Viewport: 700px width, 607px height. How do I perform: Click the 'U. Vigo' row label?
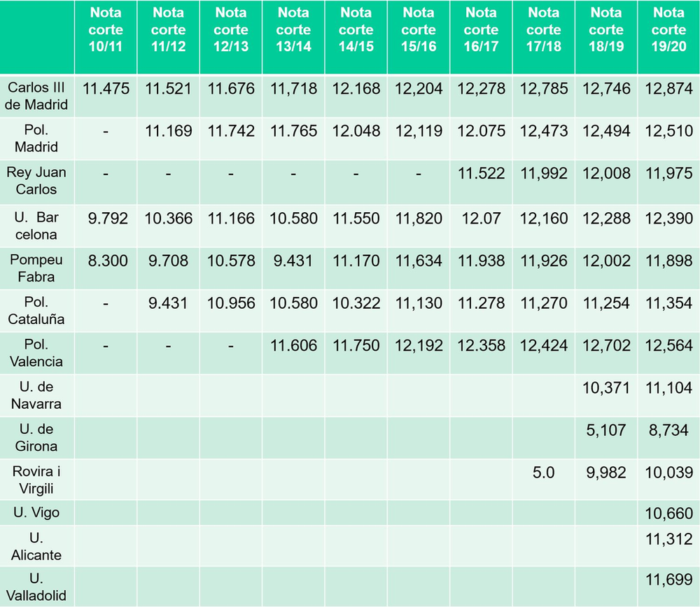tap(36, 512)
